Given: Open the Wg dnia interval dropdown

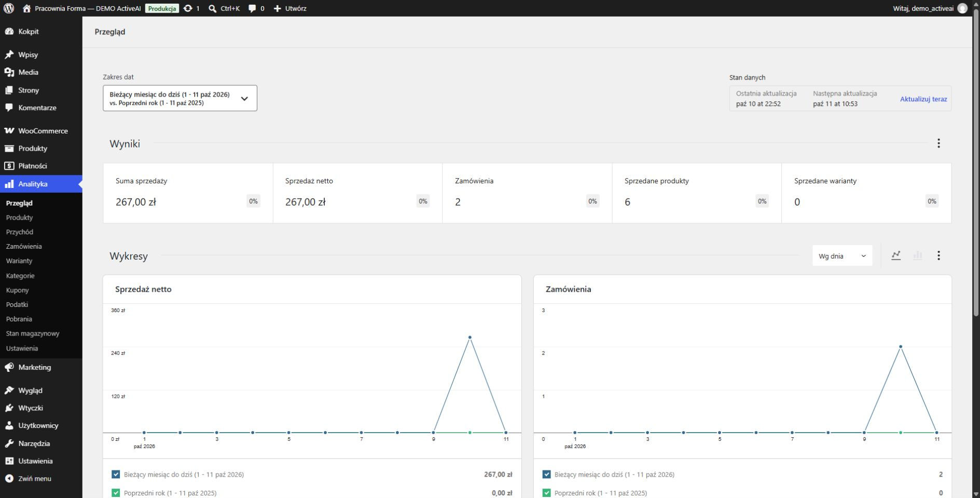Looking at the screenshot, I should [842, 256].
